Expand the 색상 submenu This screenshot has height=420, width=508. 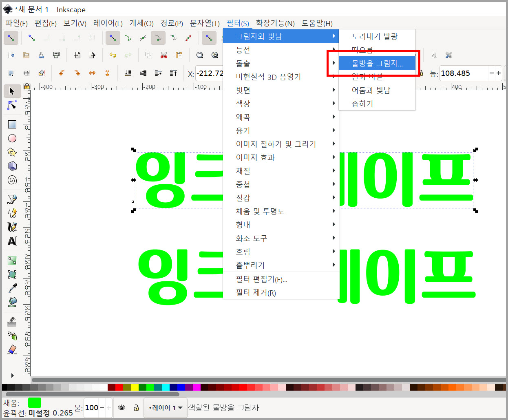tap(281, 104)
